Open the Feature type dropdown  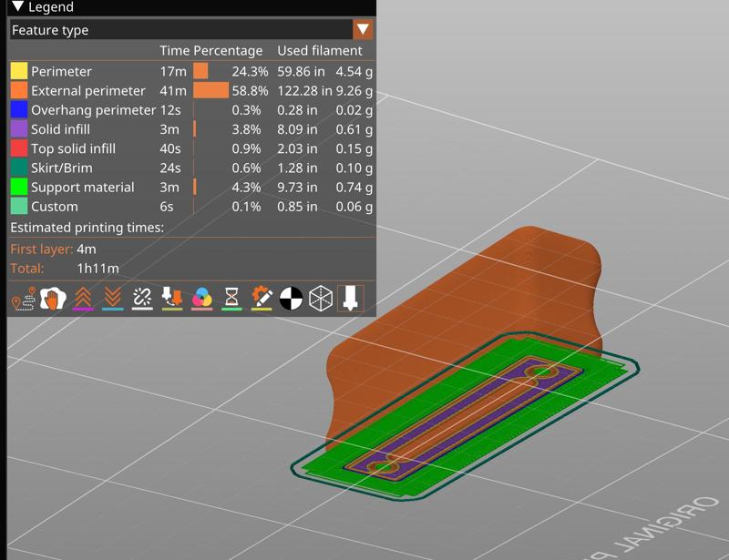click(180, 30)
